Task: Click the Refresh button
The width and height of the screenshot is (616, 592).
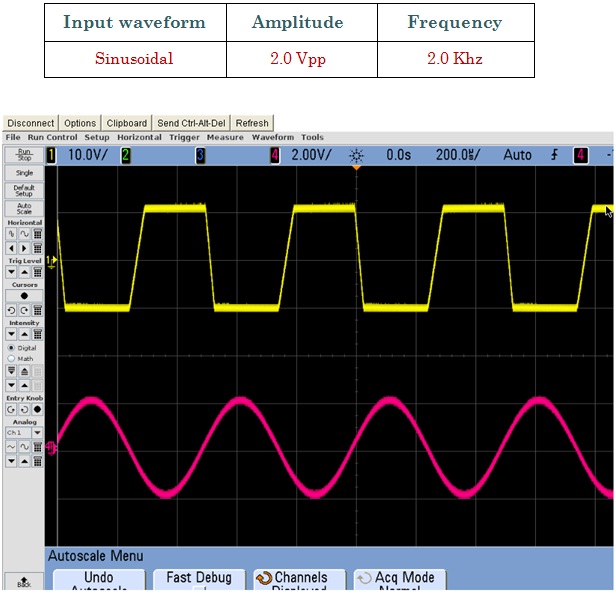Action: pos(252,123)
